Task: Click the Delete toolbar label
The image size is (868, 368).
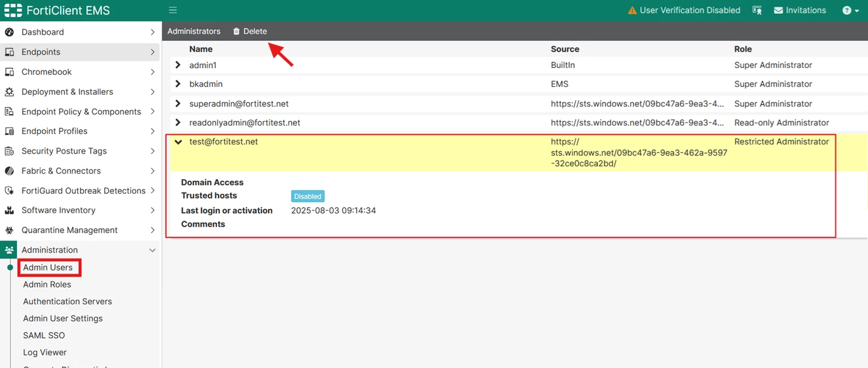Action: [x=255, y=31]
